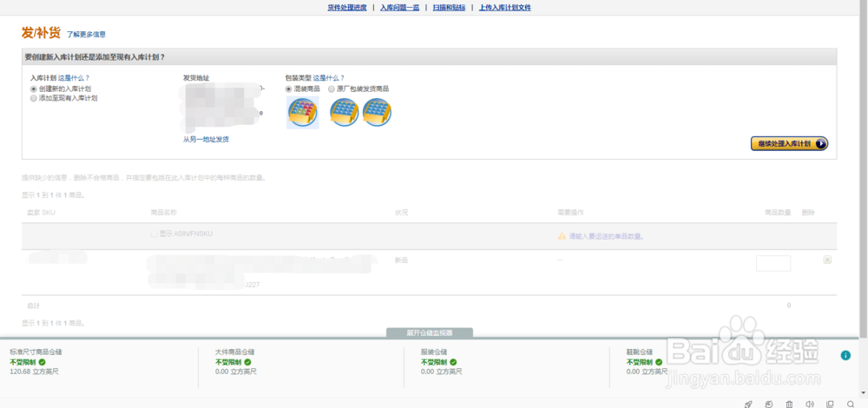Click the yellow warning triangle icon
This screenshot has height=408, width=868.
click(562, 236)
